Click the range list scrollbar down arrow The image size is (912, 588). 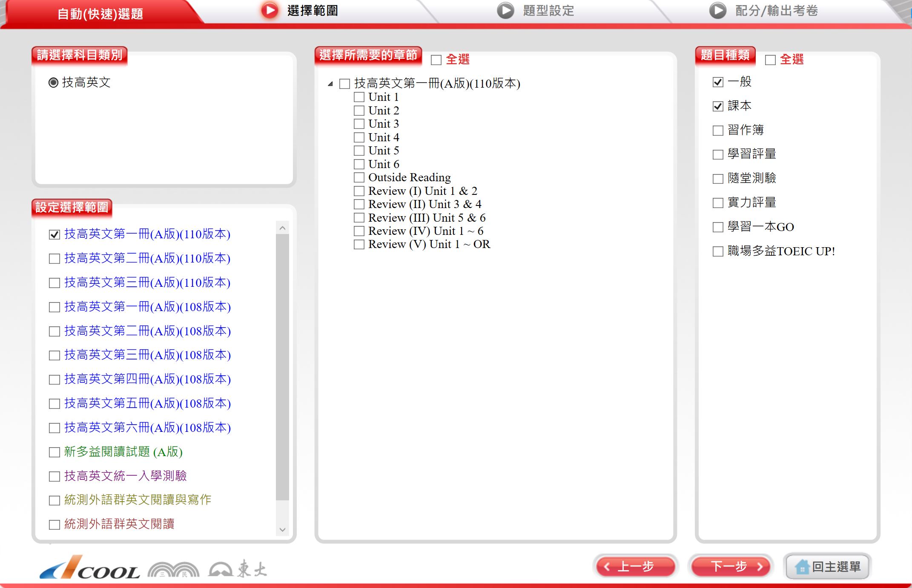click(x=282, y=530)
